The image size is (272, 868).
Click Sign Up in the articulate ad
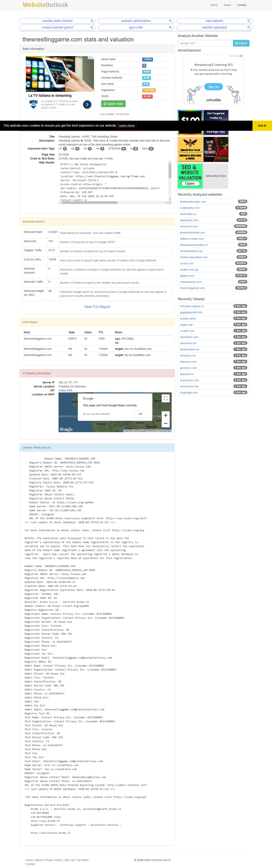pos(213,87)
